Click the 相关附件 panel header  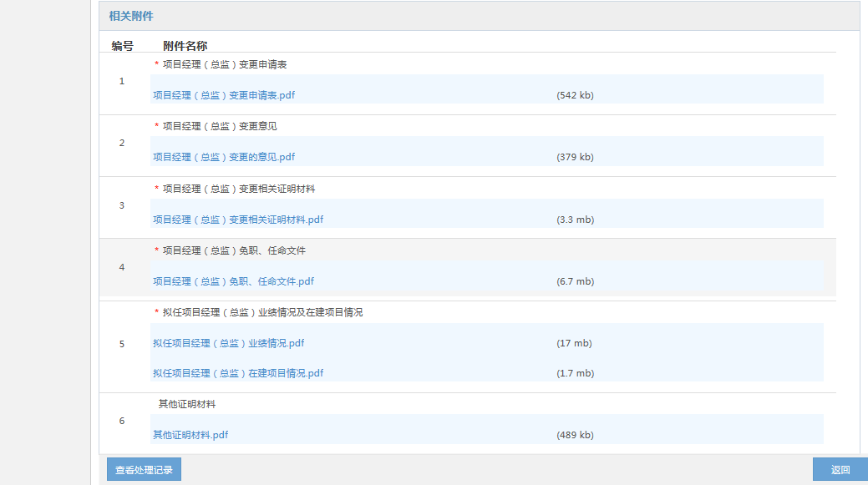(x=131, y=16)
